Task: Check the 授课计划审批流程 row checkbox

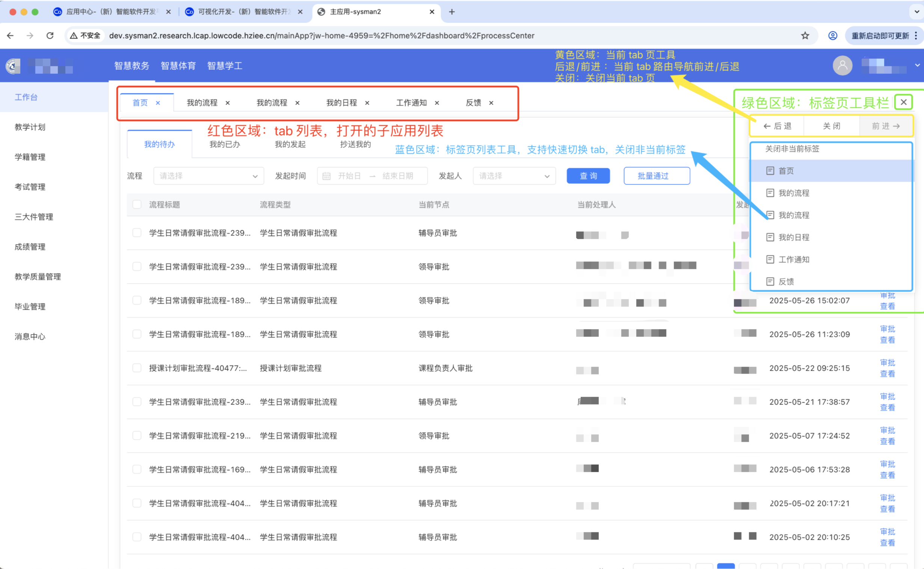Action: 137,368
